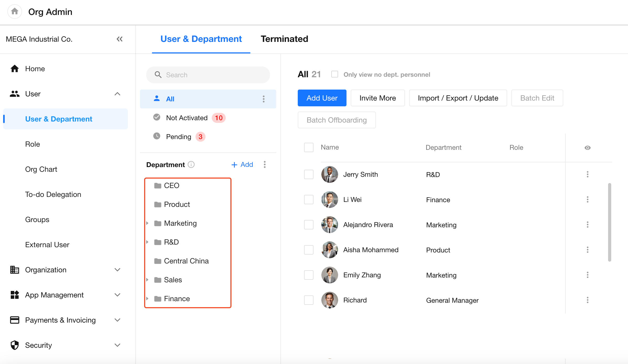Open Org Chart in the sidebar
Screen dimensions: 628x364
41,169
